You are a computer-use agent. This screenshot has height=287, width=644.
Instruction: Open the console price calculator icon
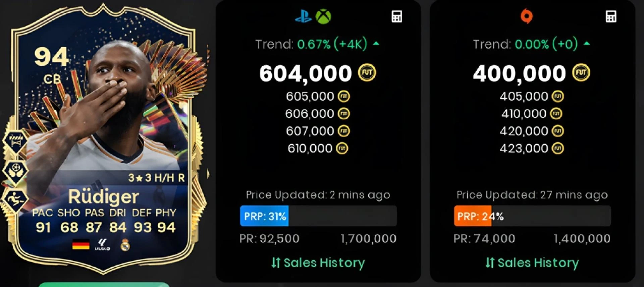tap(397, 16)
